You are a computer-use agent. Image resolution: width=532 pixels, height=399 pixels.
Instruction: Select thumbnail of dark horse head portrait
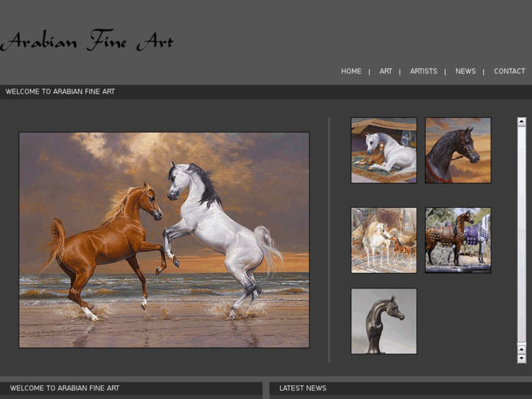(458, 150)
